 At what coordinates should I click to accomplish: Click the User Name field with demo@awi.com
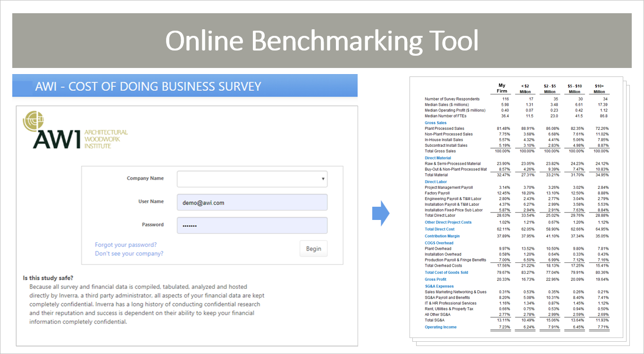252,202
